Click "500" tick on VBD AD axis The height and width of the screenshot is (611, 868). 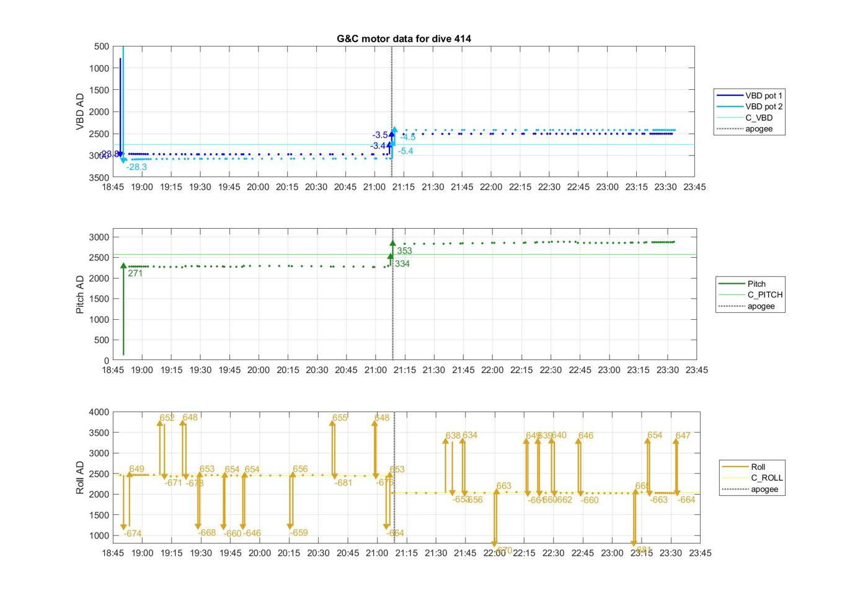(102, 46)
